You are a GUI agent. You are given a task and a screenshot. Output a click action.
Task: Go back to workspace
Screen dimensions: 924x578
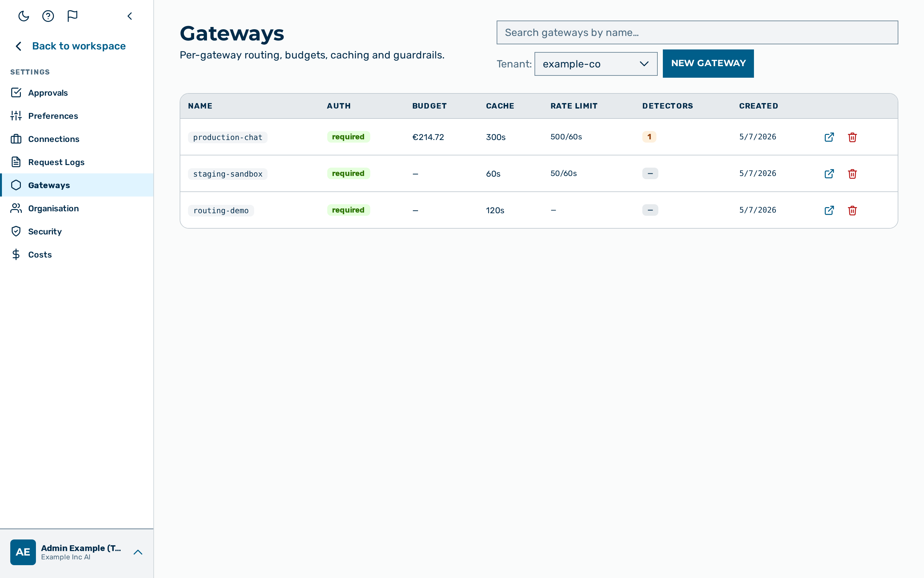tap(70, 46)
